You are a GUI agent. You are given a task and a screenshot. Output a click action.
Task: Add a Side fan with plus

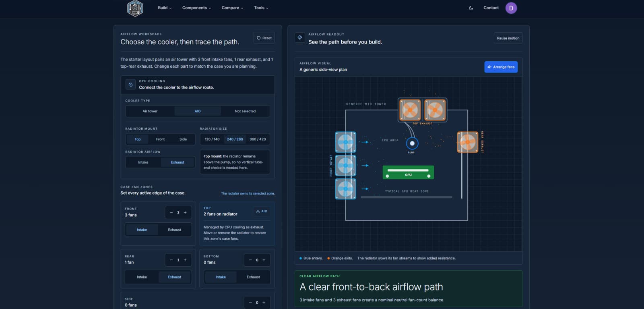[x=264, y=303]
